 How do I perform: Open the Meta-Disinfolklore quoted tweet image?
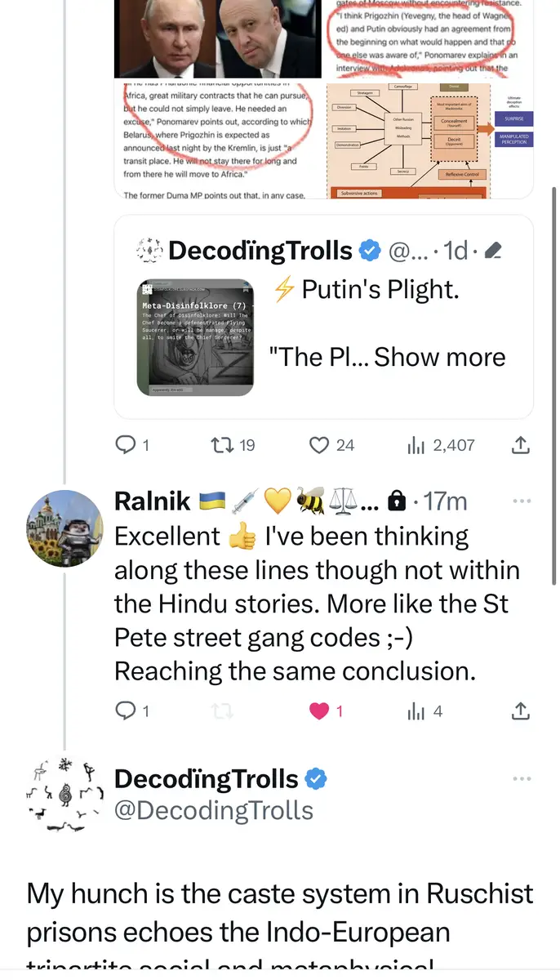(x=195, y=337)
